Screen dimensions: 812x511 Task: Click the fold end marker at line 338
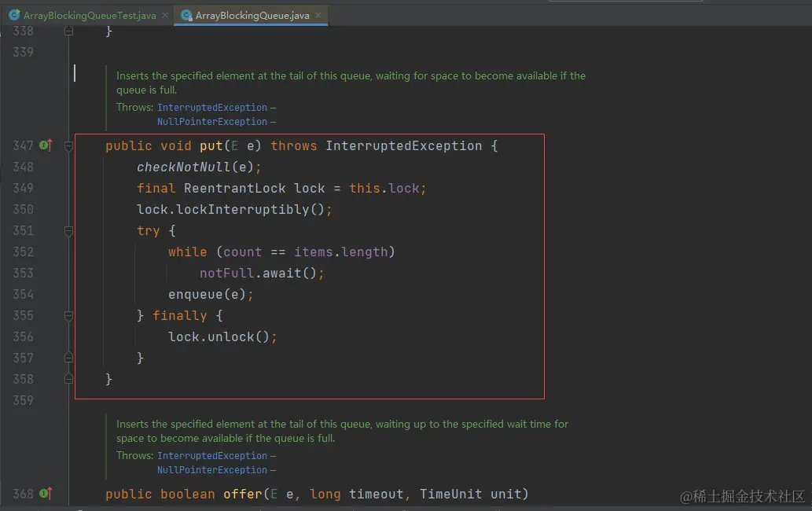pos(68,31)
